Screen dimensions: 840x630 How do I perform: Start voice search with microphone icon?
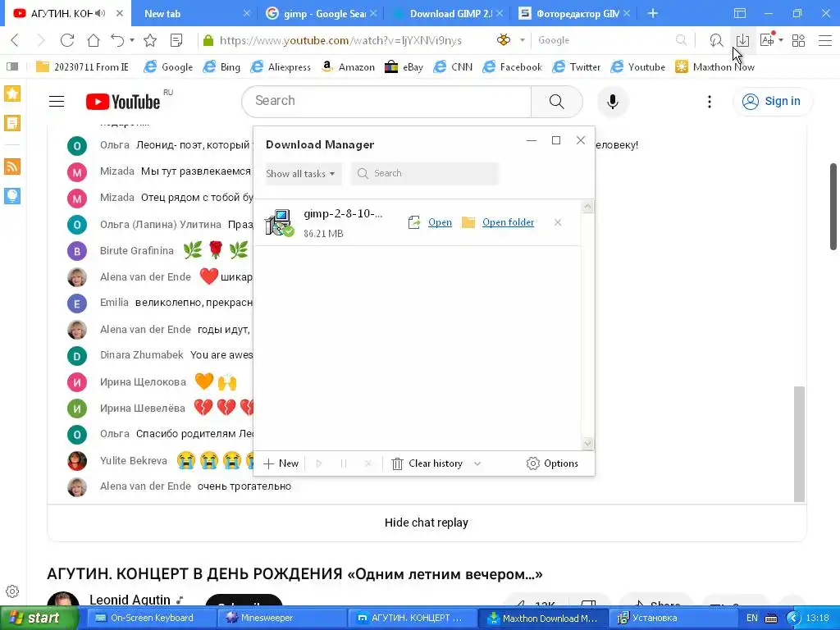coord(612,101)
